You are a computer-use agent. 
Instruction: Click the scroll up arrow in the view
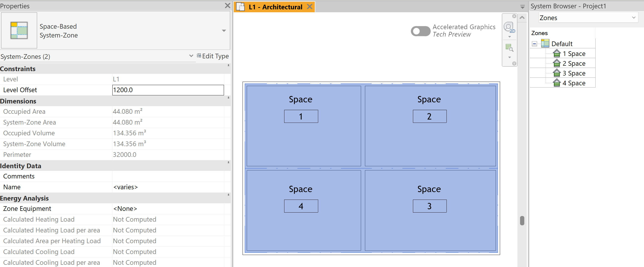[x=522, y=18]
